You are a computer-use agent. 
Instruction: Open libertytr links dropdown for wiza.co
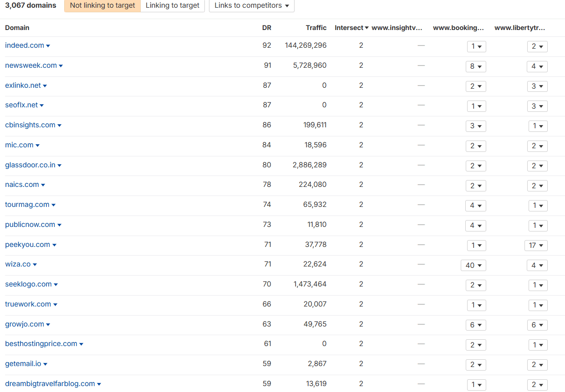pos(538,265)
